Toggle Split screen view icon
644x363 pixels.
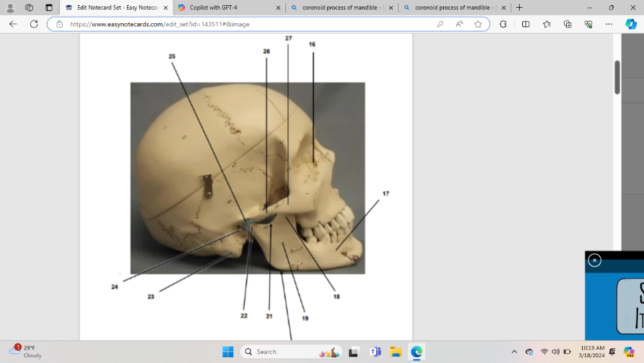point(526,24)
